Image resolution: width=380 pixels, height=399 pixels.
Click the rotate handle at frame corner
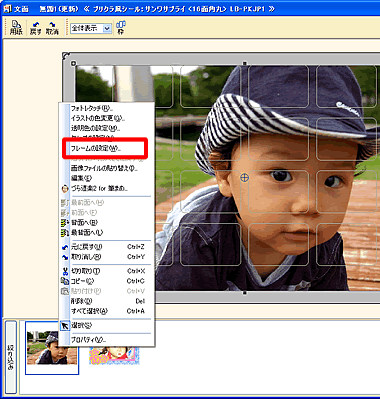pyautogui.click(x=66, y=56)
